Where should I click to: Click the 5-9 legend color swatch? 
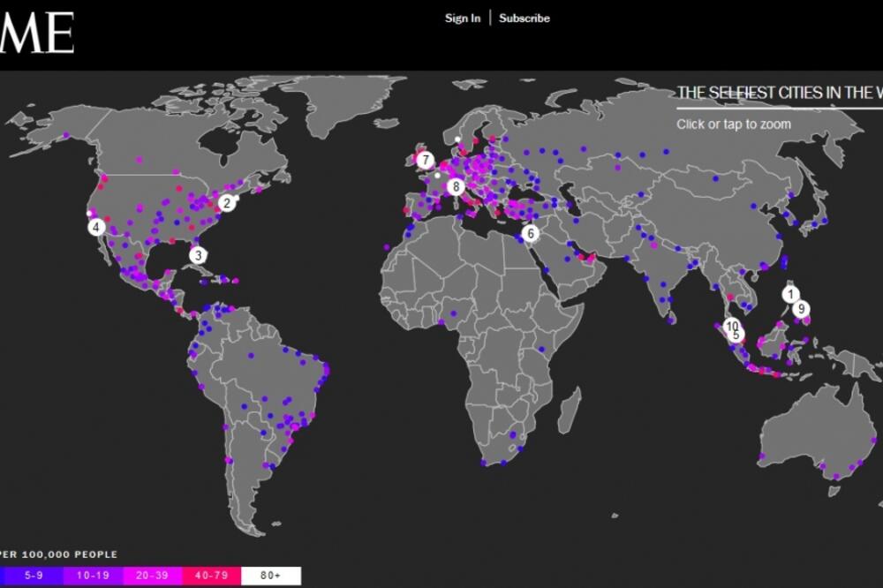(33, 576)
